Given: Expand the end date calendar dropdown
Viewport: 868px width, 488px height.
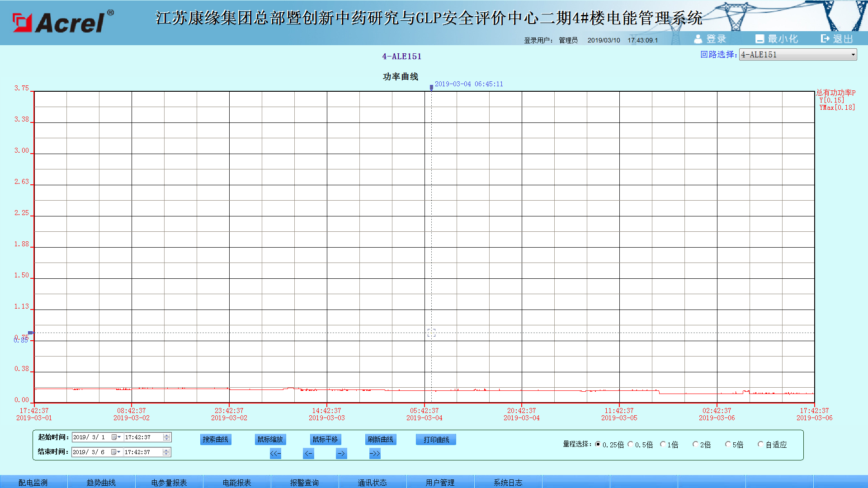Looking at the screenshot, I should tap(115, 452).
